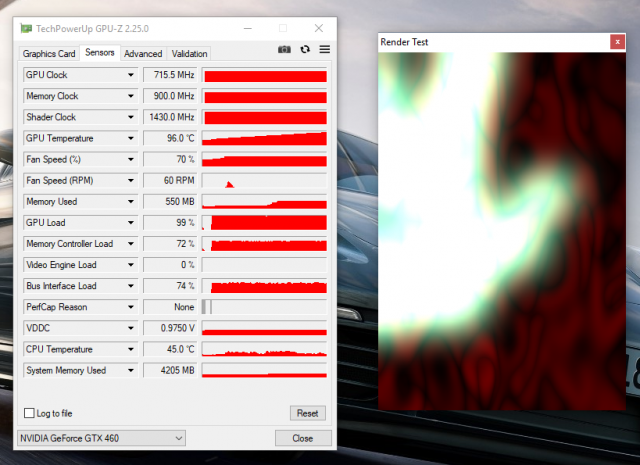Expand the Video Engine Load dropdown
The width and height of the screenshot is (640, 465).
tap(131, 265)
